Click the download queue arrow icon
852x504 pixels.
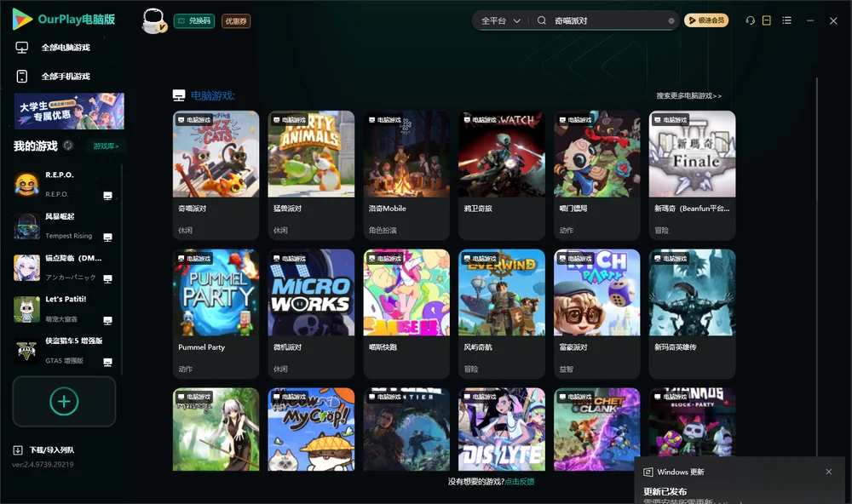(x=18, y=450)
